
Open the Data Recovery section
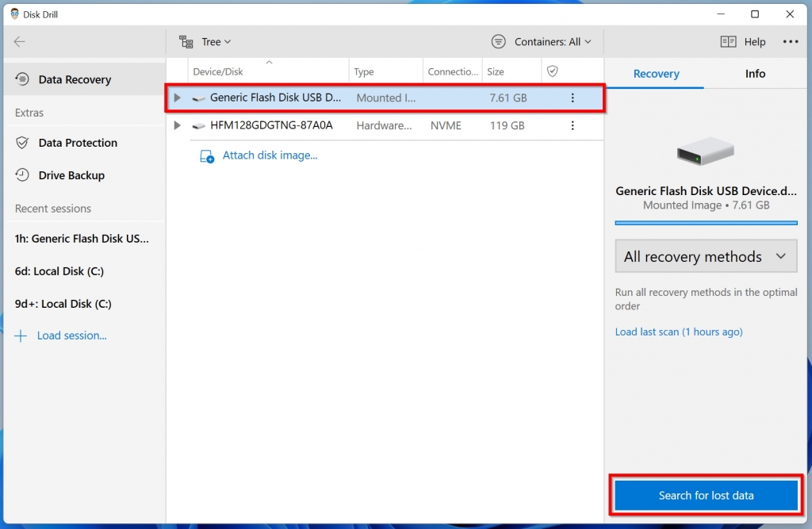[71, 79]
